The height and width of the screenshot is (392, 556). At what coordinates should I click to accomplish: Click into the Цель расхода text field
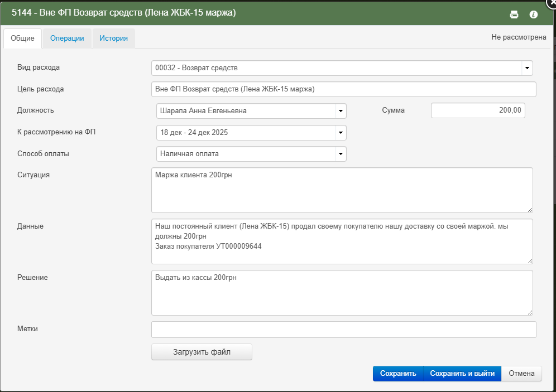pos(343,89)
